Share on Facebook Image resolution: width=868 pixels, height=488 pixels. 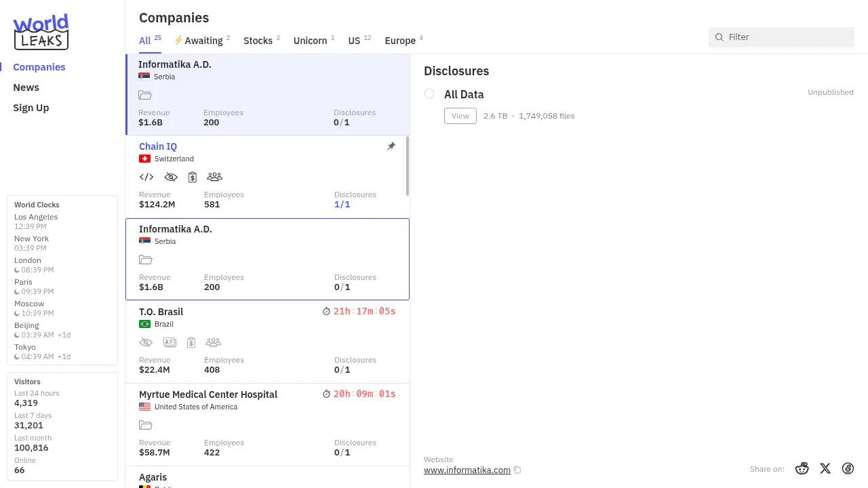tap(848, 468)
